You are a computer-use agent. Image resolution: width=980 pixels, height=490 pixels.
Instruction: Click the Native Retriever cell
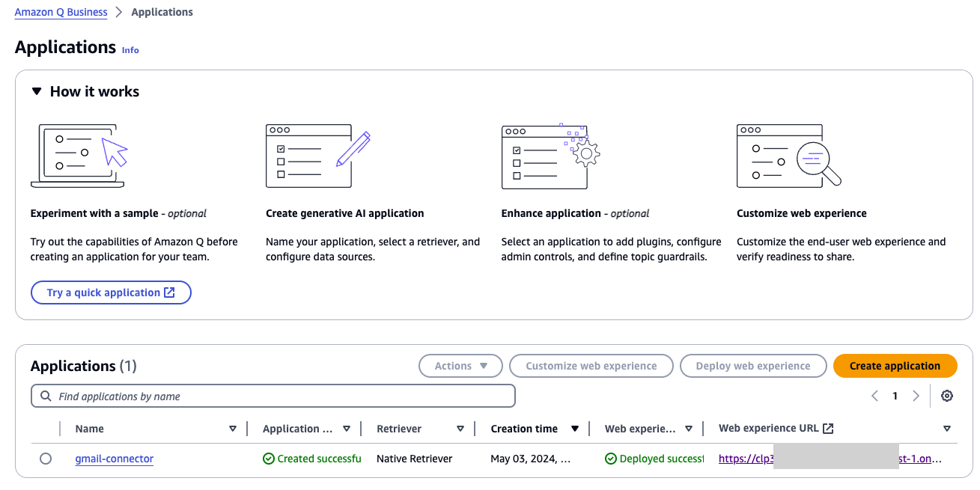[x=415, y=459]
